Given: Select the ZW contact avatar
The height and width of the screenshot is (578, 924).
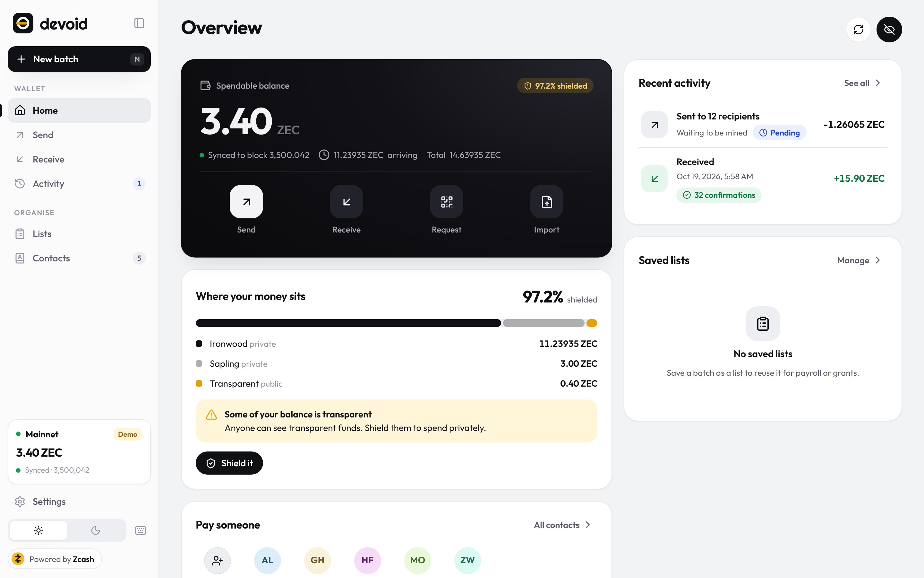Looking at the screenshot, I should (467, 561).
